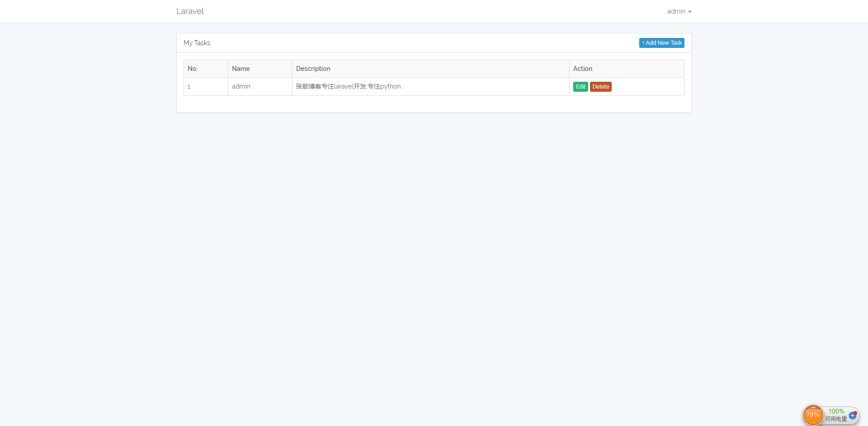Click the Name column header
The width and height of the screenshot is (868, 426).
(x=241, y=69)
